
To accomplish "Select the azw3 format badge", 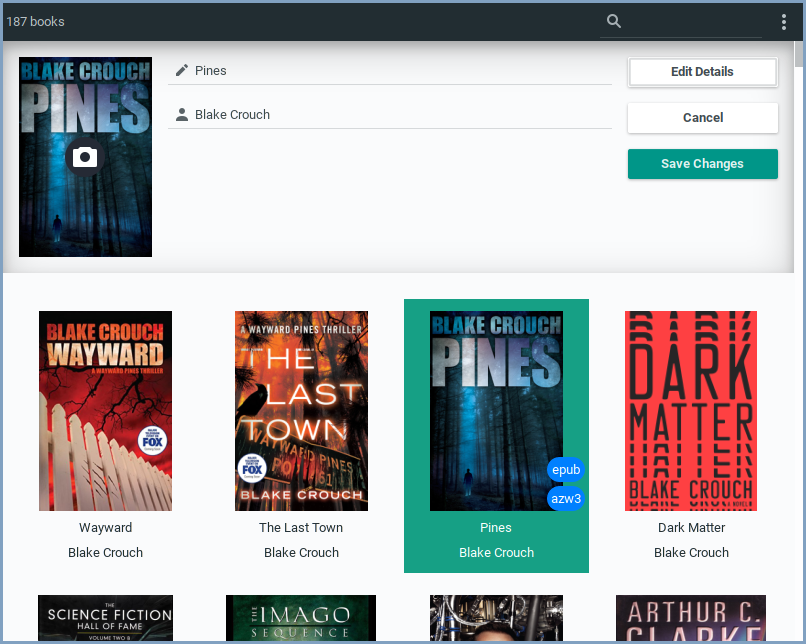I will point(566,499).
